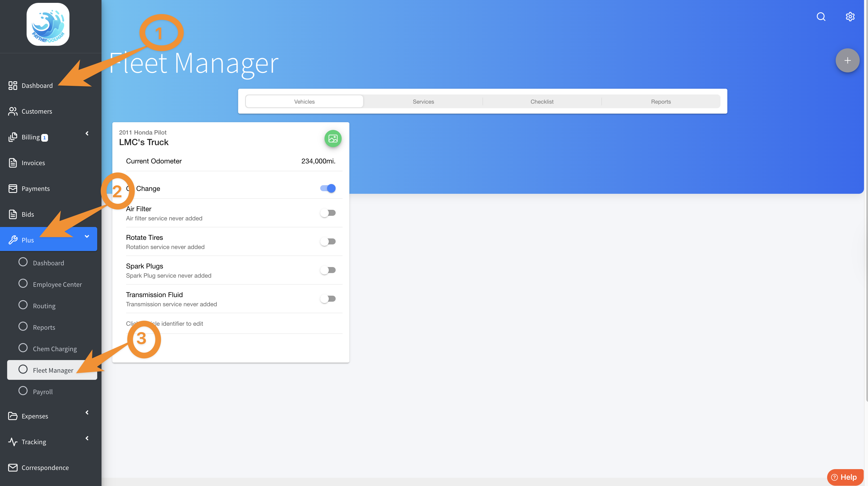Enable the Air Filter toggle

click(328, 213)
